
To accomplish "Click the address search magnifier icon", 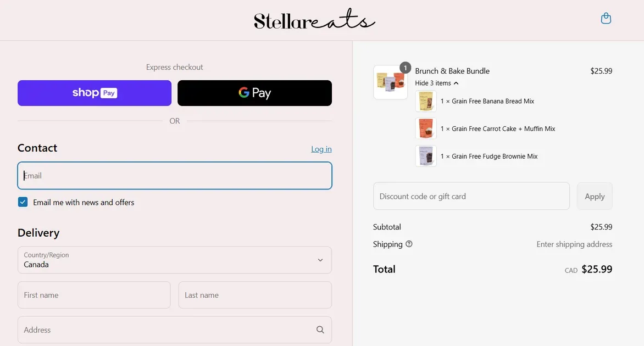I will pos(320,330).
